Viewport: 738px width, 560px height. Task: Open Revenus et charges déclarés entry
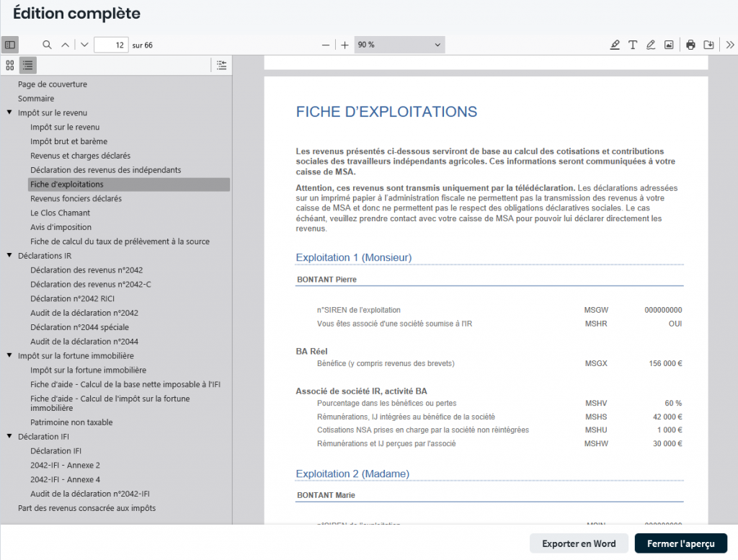point(81,156)
